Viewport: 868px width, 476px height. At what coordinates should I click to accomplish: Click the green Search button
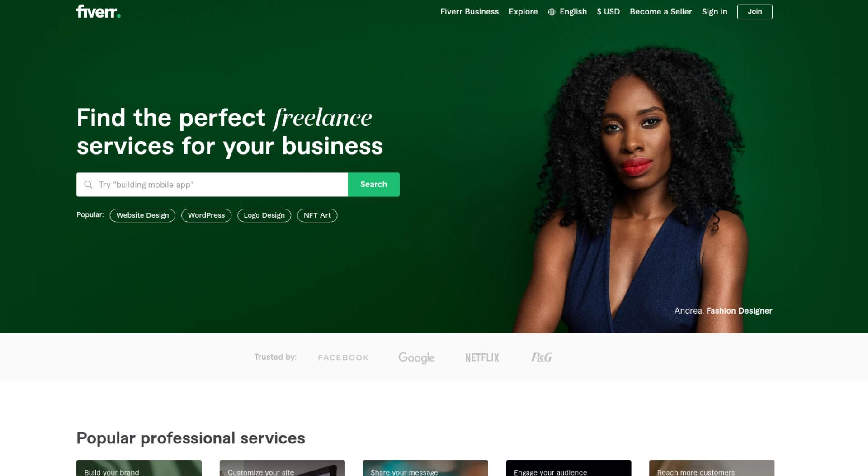click(x=373, y=185)
